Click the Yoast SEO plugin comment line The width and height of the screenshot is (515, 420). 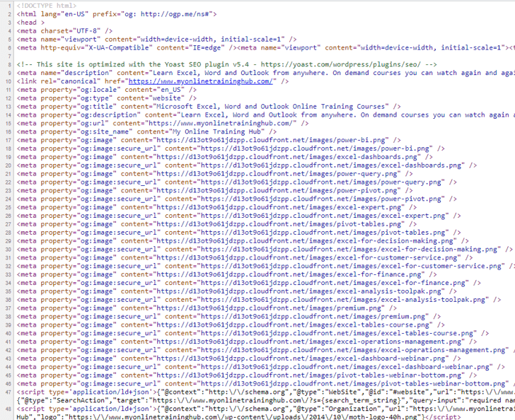227,64
